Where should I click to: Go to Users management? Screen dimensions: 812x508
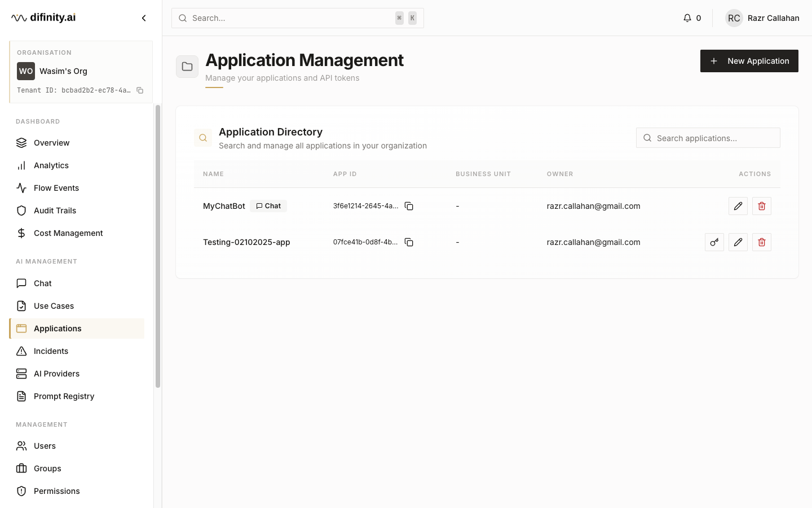[x=77, y=446]
